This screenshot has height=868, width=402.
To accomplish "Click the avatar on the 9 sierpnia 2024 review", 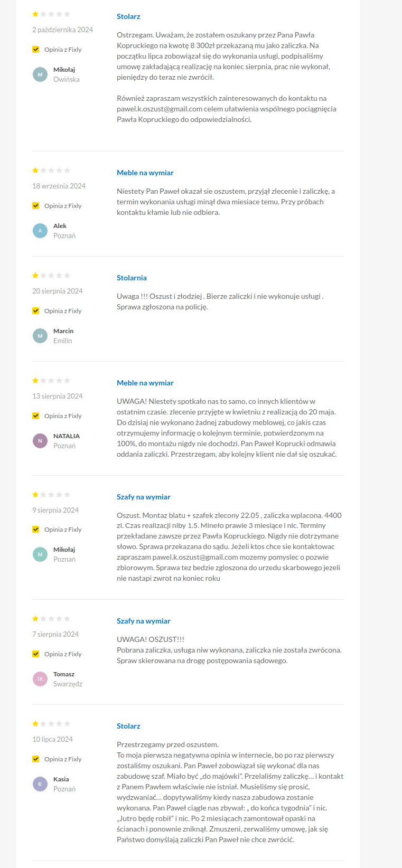I will (40, 554).
